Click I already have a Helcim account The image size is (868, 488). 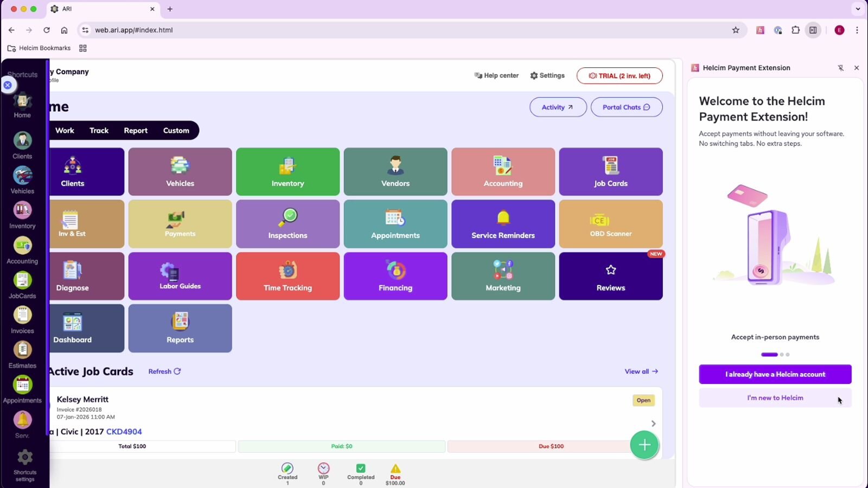pos(775,374)
